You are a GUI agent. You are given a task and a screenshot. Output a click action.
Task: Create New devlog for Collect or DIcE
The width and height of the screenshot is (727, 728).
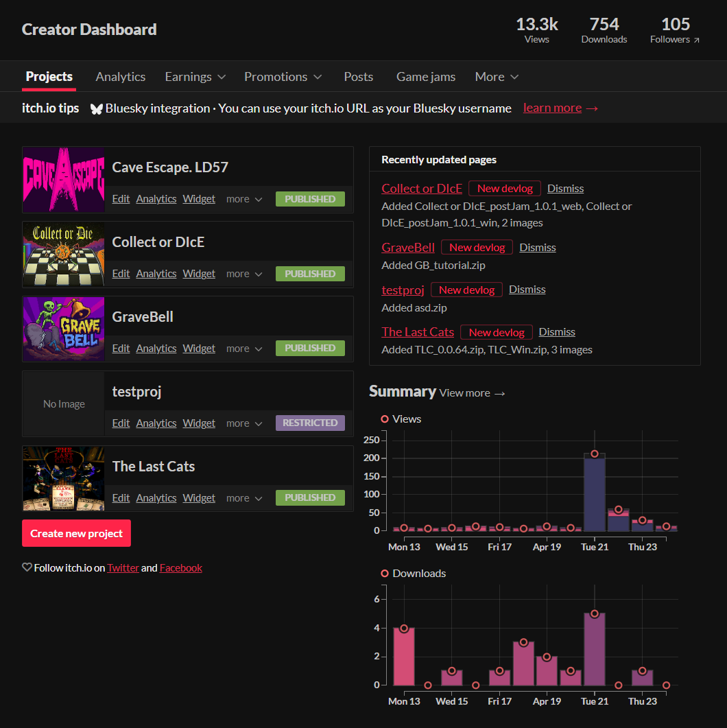click(505, 189)
